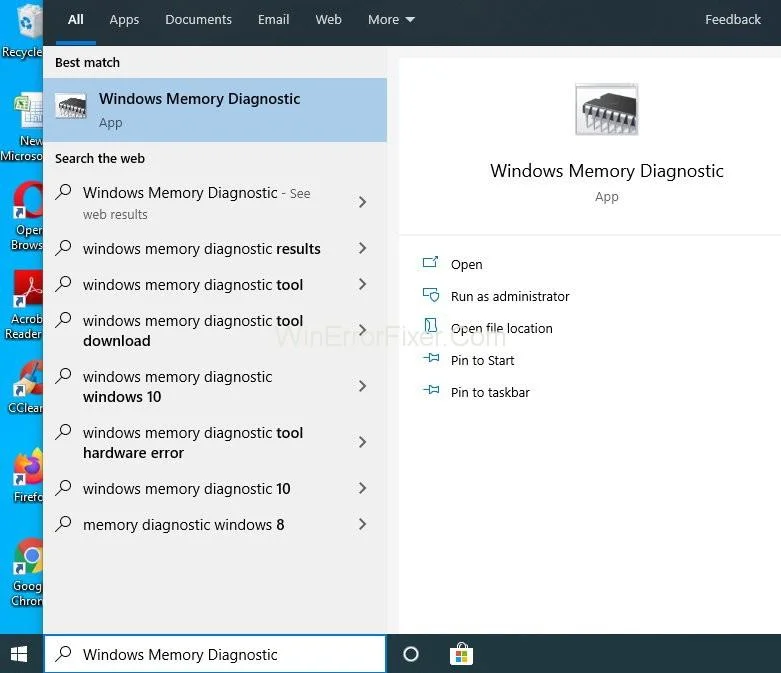781x673 pixels.
Task: Select the CCleaner desktop icon
Action: [x=26, y=388]
